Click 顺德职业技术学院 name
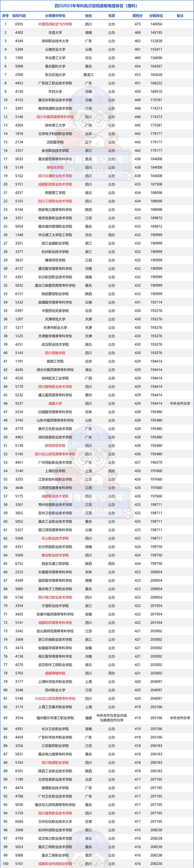194x868 pixels. [55, 788]
